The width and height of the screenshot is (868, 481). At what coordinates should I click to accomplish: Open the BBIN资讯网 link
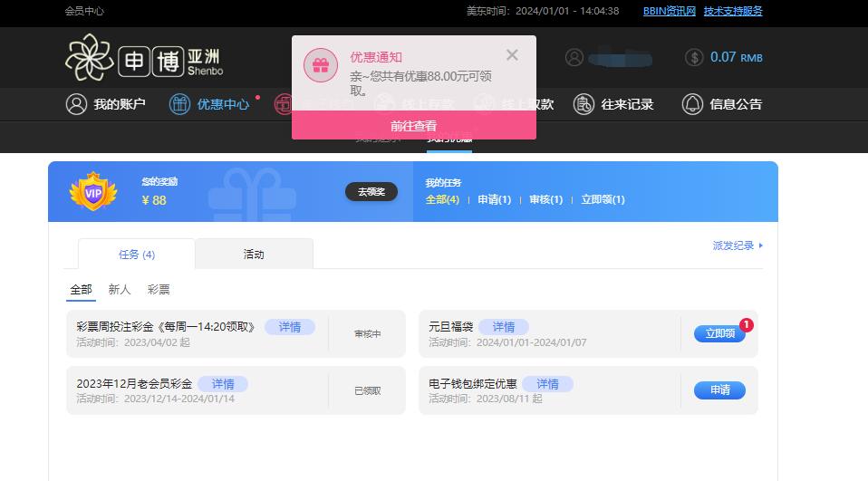pos(669,11)
